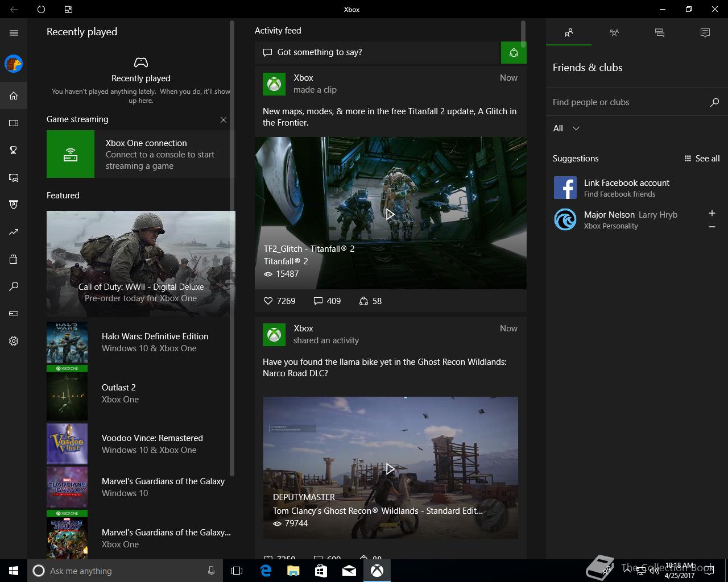The width and height of the screenshot is (728, 582).
Task: Open the Windows Start menu
Action: pyautogui.click(x=14, y=571)
